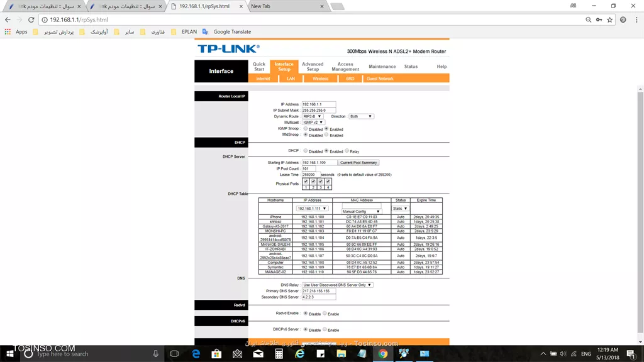The height and width of the screenshot is (362, 644).
Task: Open Internet Explorer from taskbar
Action: (x=300, y=353)
